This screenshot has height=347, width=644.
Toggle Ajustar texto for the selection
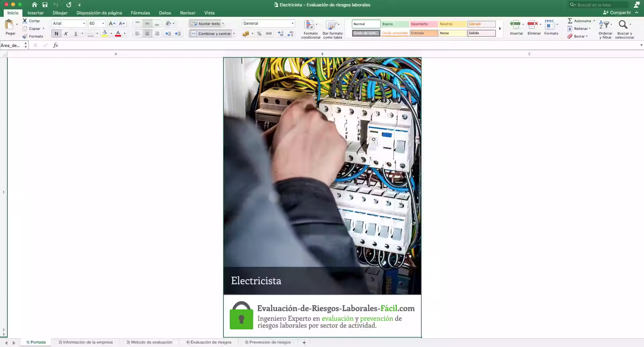(x=206, y=23)
